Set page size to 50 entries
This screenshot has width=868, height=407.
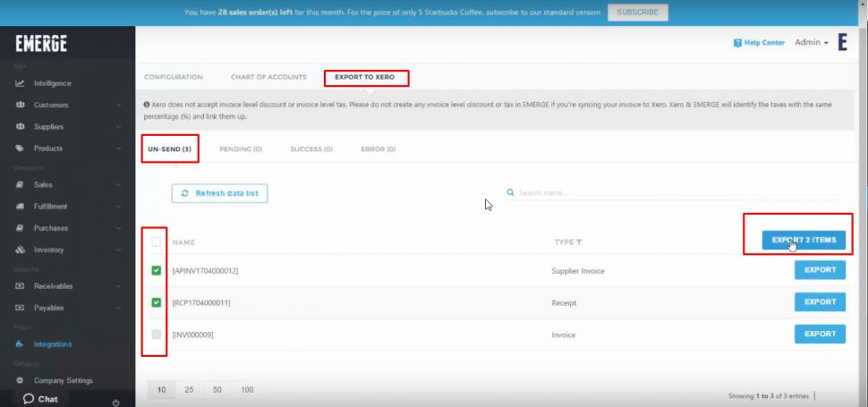(x=217, y=390)
